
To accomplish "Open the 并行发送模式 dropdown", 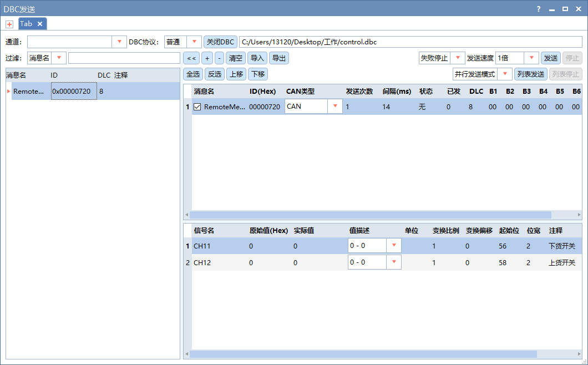I will (x=506, y=73).
